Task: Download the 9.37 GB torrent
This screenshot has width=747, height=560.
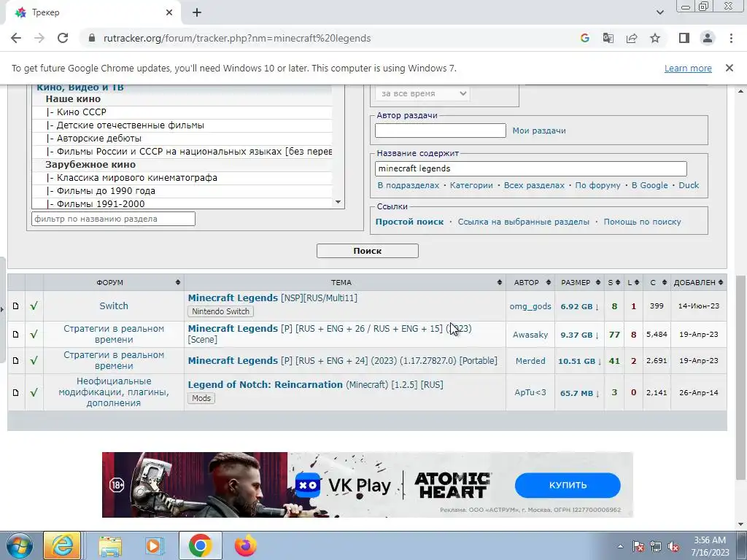Action: 579,335
